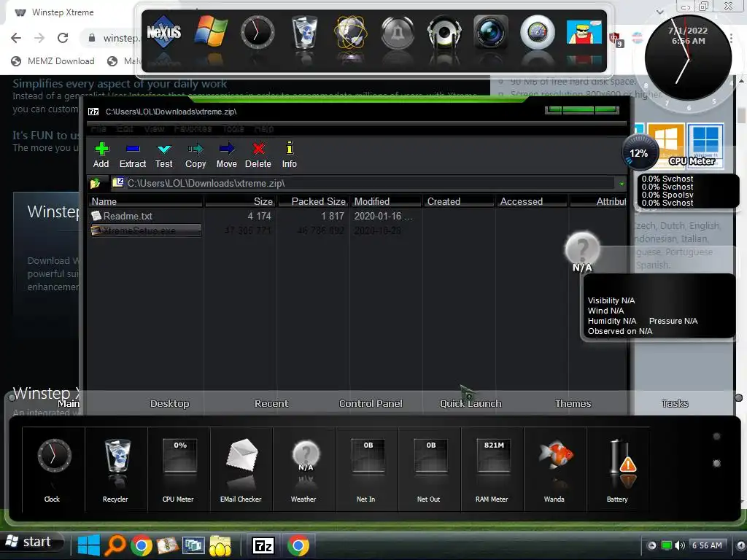747x560 pixels.
Task: Open the address path history dropdown arrow
Action: [622, 183]
